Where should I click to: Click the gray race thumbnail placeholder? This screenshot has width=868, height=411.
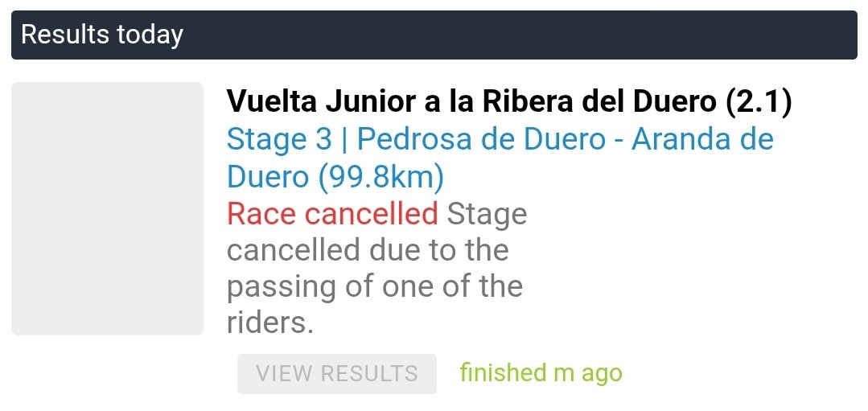point(107,208)
